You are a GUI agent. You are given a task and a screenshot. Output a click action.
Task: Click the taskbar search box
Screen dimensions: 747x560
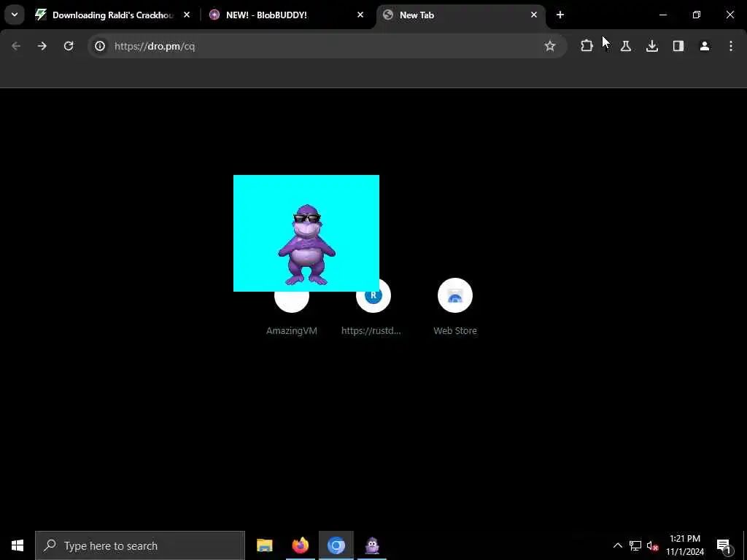coord(140,545)
